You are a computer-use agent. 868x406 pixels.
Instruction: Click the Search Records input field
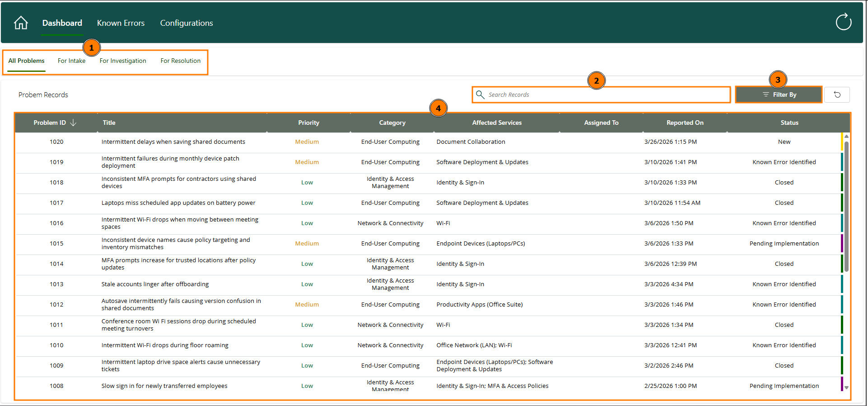(x=605, y=95)
